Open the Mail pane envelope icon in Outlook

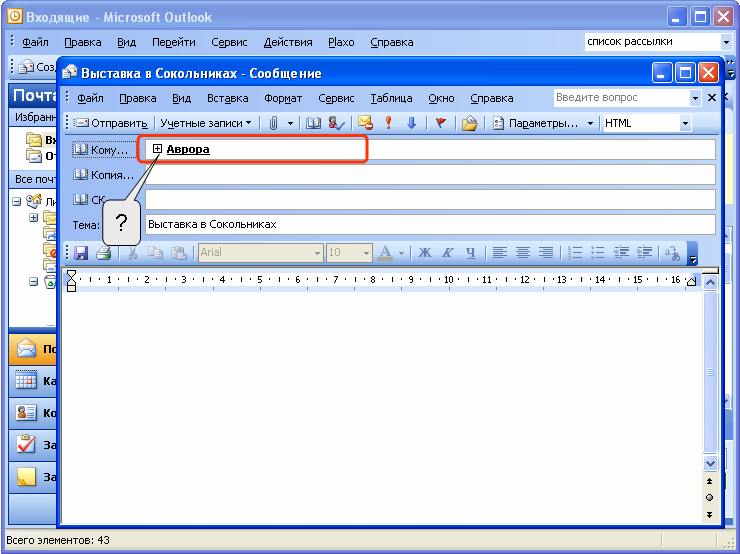click(26, 348)
